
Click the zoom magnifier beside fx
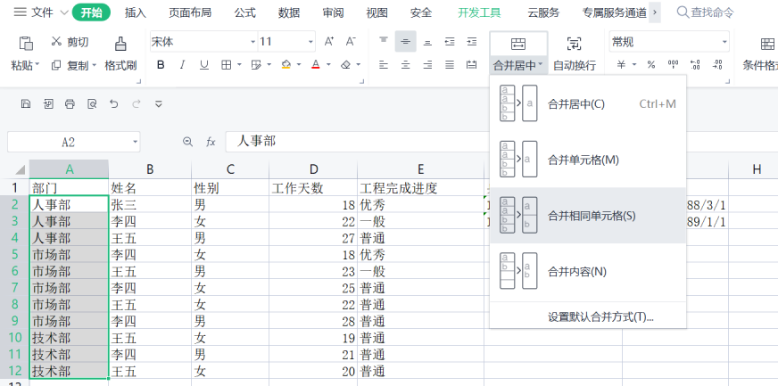(188, 142)
